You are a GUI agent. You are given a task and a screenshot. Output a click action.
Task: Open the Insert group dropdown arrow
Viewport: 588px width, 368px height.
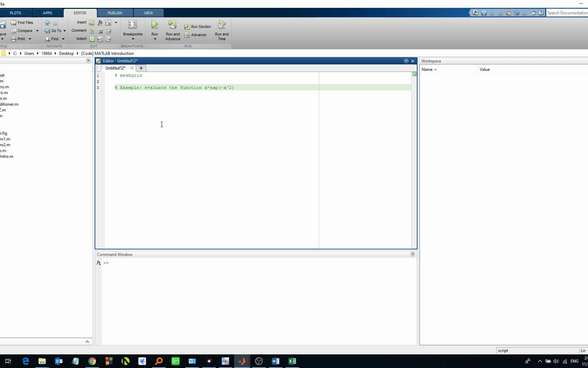116,23
